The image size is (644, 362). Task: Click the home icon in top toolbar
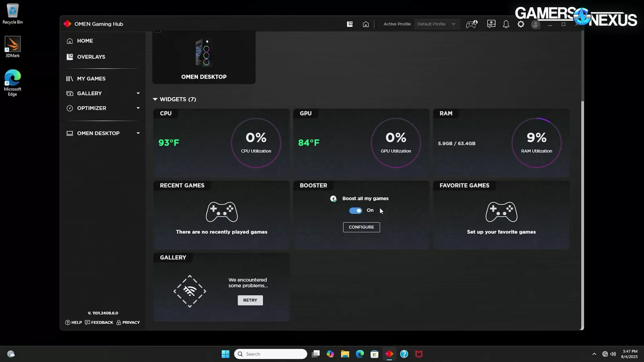pos(365,24)
